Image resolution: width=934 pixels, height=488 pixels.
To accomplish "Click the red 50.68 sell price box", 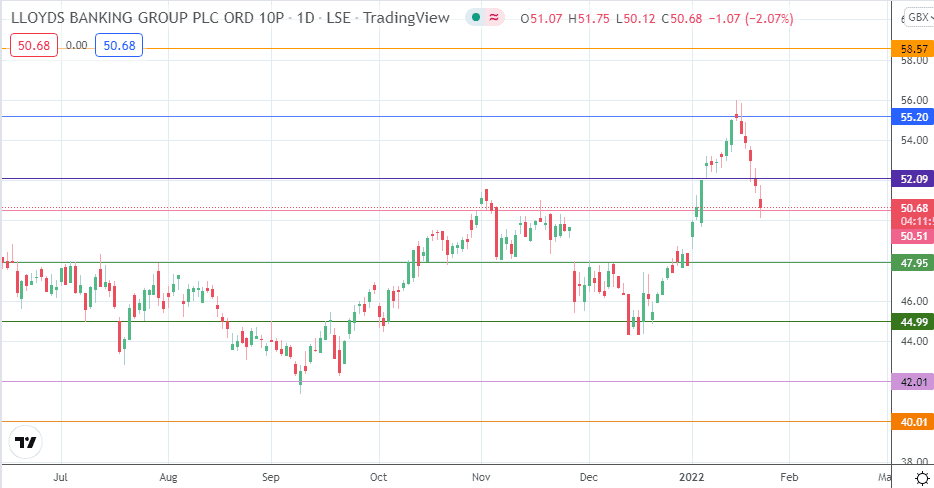I will pos(34,45).
